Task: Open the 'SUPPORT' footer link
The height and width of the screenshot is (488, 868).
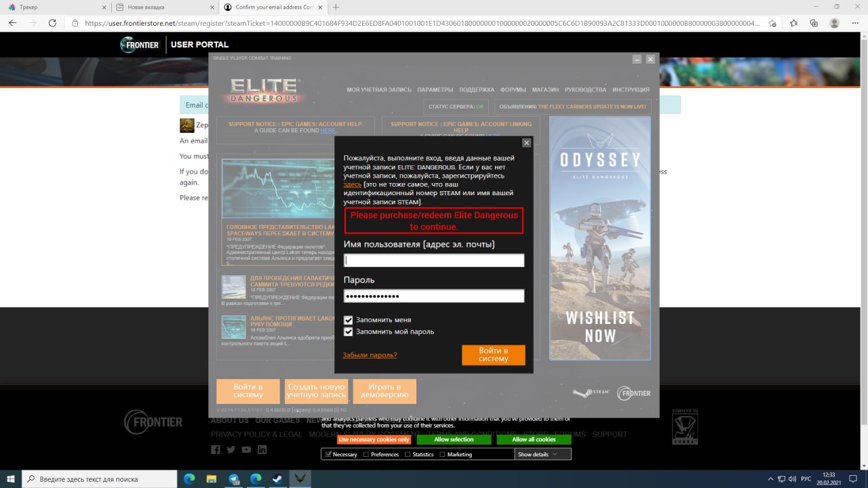Action: tap(610, 434)
